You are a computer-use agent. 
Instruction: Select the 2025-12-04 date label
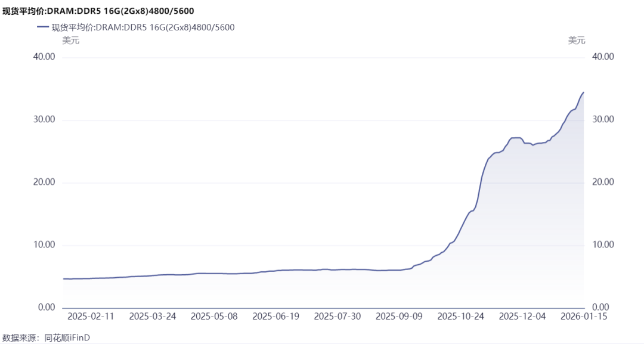(x=522, y=317)
